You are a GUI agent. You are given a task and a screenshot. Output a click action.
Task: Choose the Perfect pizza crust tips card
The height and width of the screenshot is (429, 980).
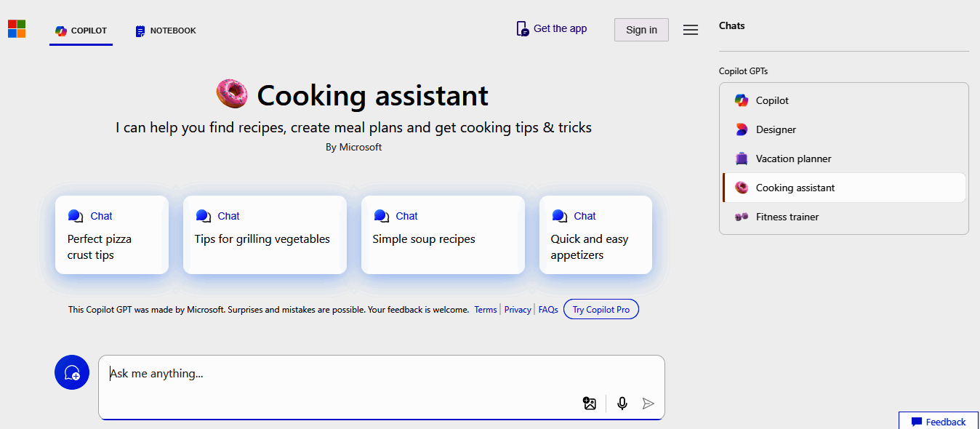[112, 235]
